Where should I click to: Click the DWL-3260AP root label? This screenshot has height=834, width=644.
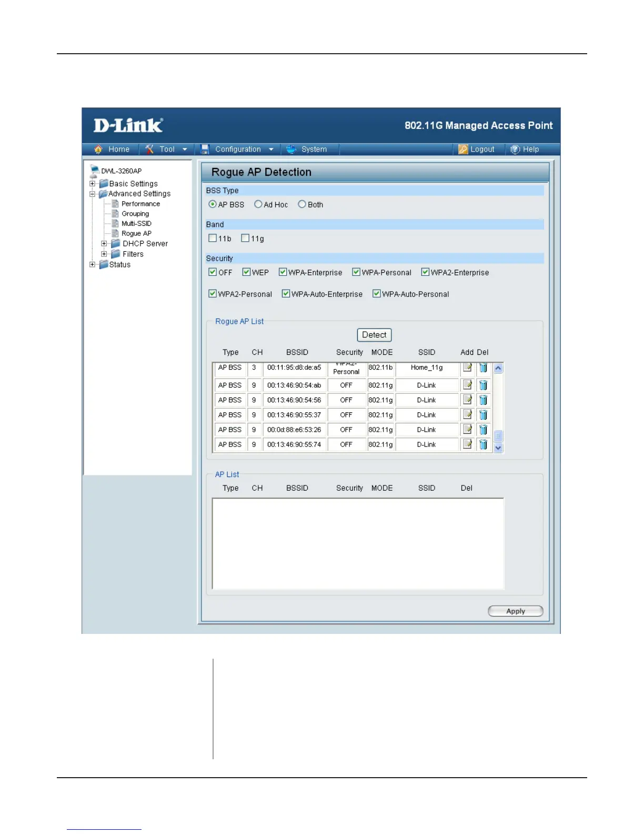point(122,171)
